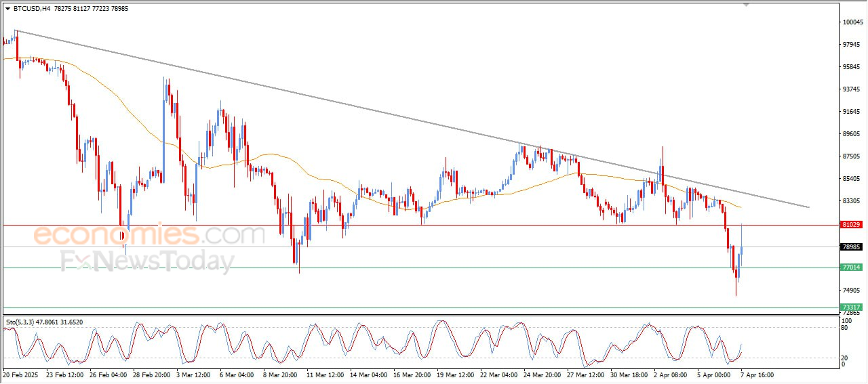The image size is (868, 384).
Task: Select the red 81029 price level tag
Action: click(x=851, y=225)
